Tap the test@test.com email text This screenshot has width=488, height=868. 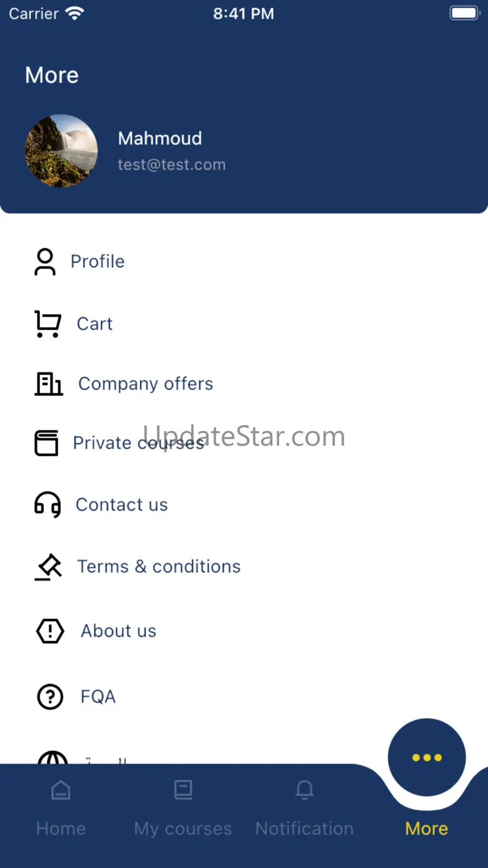171,165
